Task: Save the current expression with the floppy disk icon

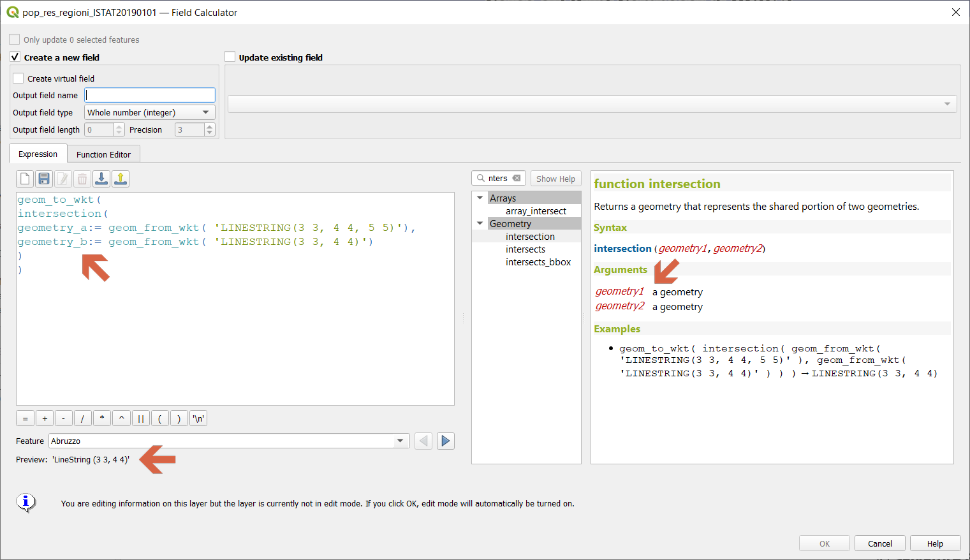Action: [43, 179]
